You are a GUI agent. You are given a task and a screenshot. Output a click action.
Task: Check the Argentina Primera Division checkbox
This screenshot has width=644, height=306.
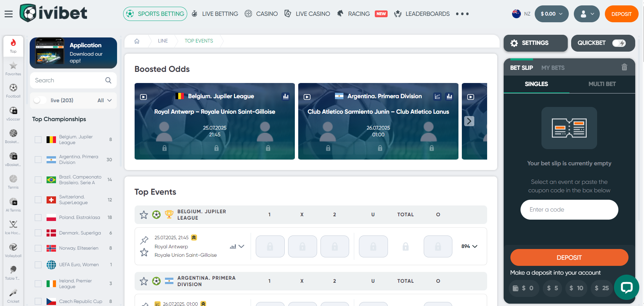(x=38, y=160)
